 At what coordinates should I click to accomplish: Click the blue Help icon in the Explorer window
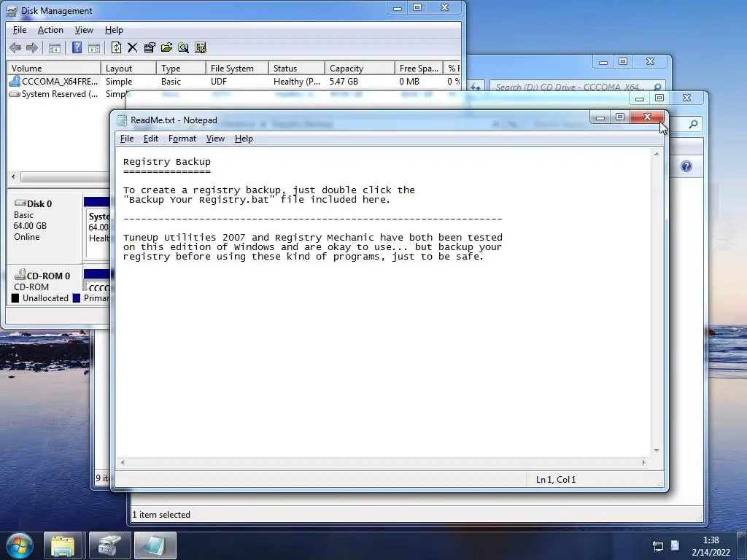[x=686, y=166]
